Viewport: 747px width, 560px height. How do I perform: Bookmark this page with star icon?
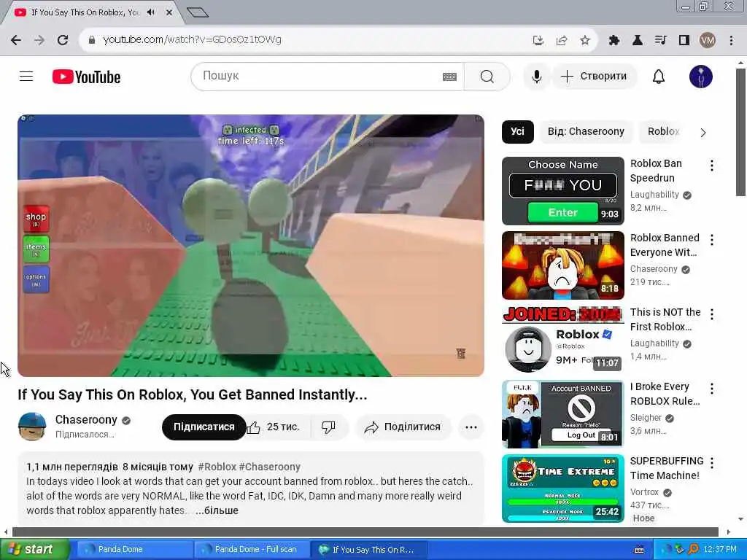coord(585,40)
